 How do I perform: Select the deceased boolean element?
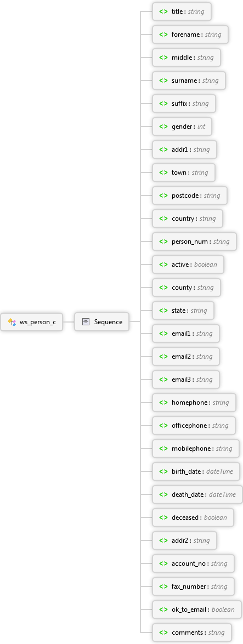click(193, 517)
